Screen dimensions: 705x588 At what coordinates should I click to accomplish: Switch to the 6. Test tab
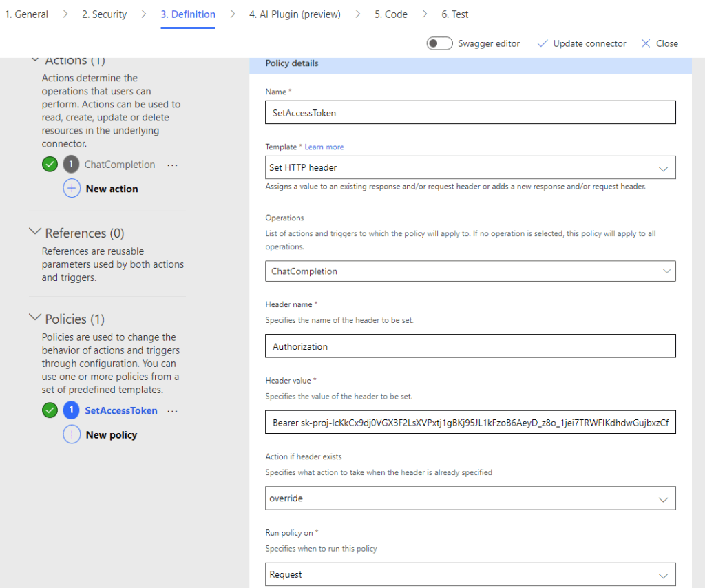point(454,14)
